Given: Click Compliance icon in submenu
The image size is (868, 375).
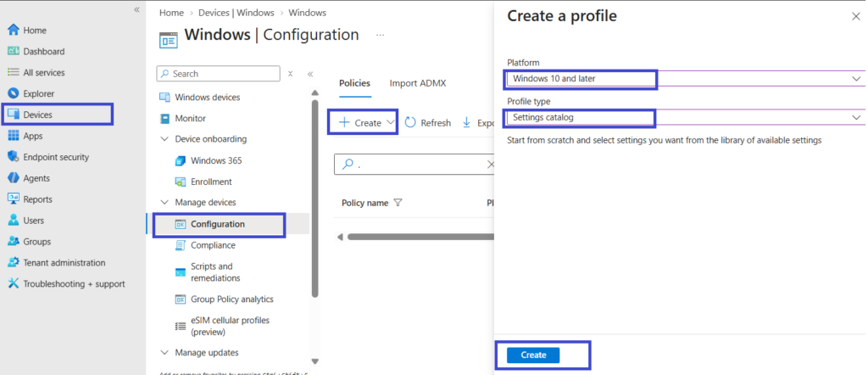Looking at the screenshot, I should 180,245.
